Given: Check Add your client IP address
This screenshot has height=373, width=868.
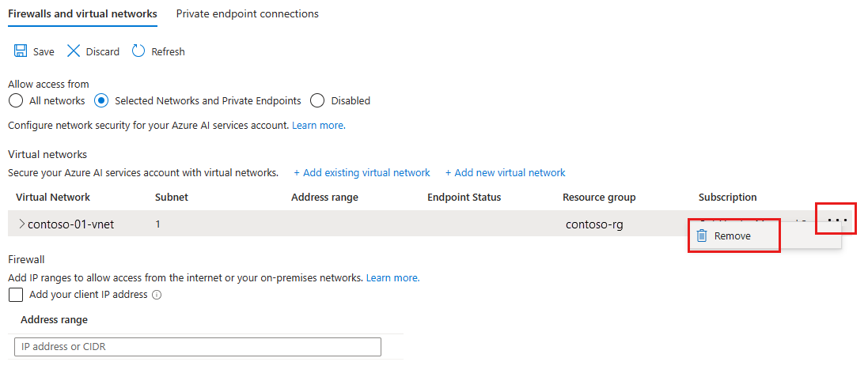Looking at the screenshot, I should pos(16,295).
